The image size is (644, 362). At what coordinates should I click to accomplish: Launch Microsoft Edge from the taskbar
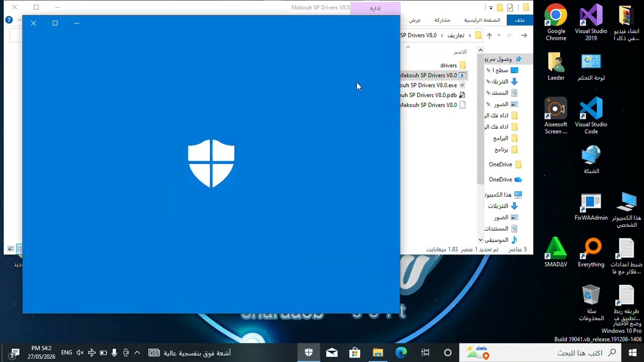tap(401, 352)
